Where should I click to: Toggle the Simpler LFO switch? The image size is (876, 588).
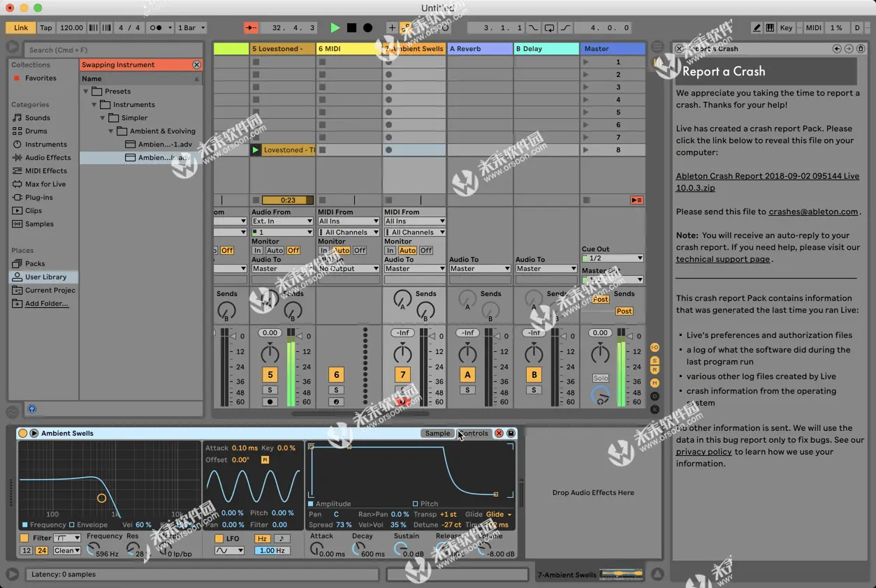tap(219, 538)
